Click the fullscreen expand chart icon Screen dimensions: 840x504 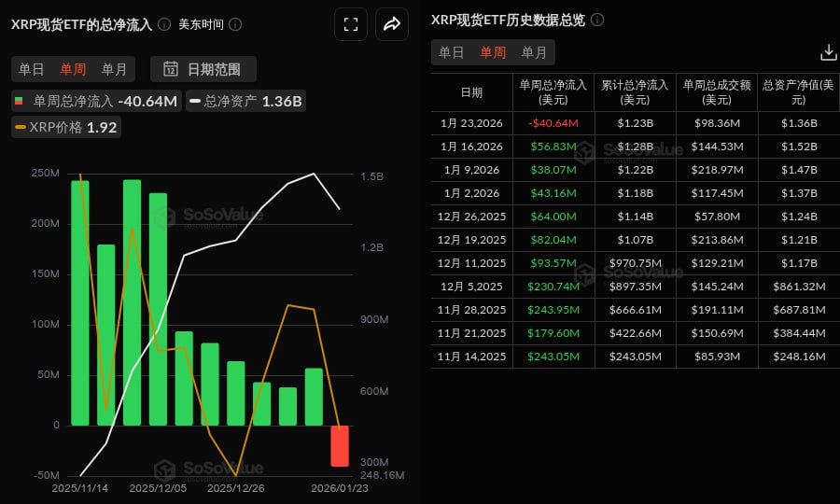[x=351, y=24]
